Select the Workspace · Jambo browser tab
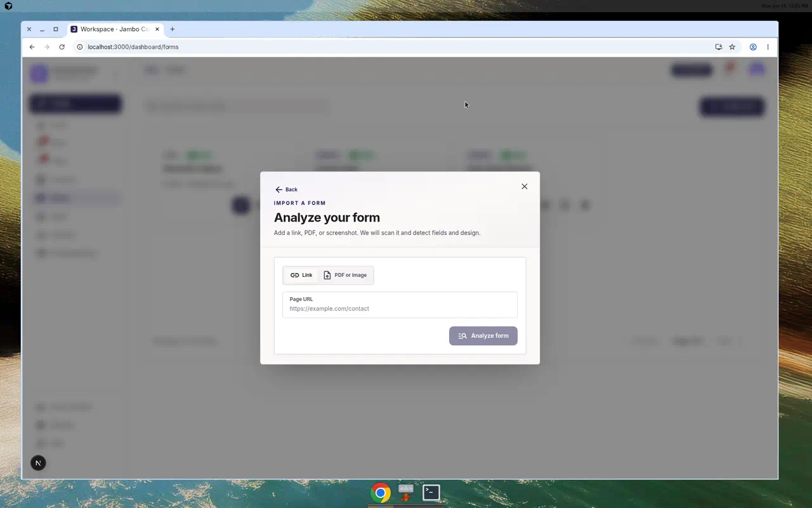 tap(115, 29)
